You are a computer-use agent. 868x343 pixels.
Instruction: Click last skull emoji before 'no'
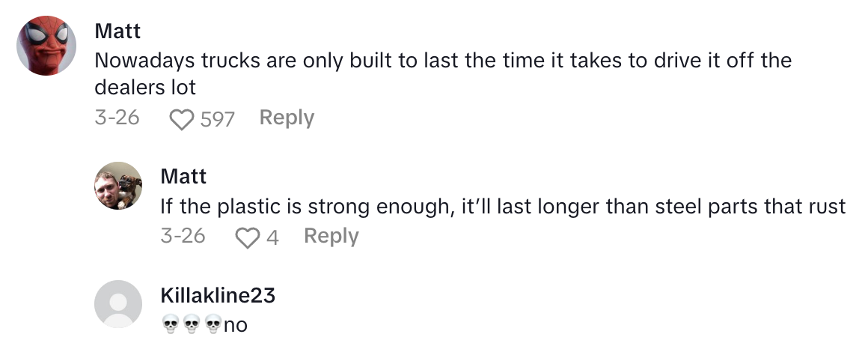pyautogui.click(x=213, y=325)
